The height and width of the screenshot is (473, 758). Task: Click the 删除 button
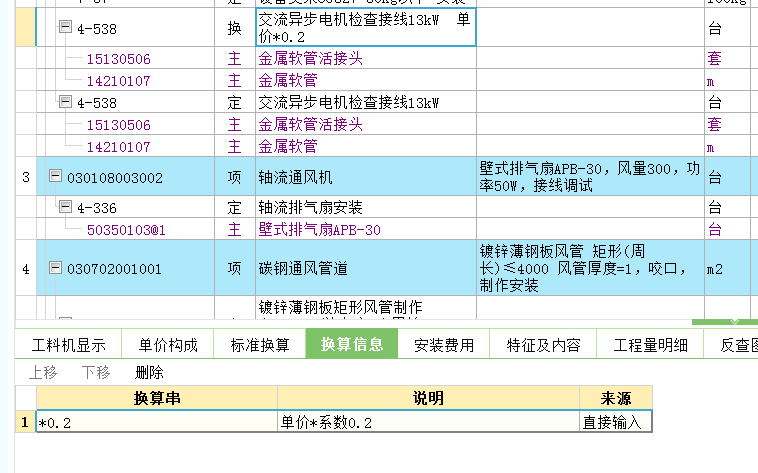pyautogui.click(x=149, y=372)
